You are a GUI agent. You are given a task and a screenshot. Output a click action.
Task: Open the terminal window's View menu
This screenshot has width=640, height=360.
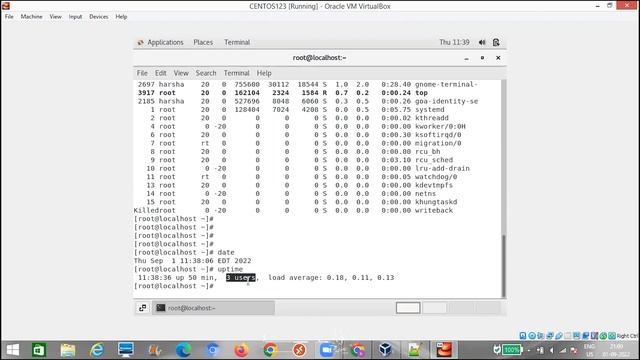(181, 73)
